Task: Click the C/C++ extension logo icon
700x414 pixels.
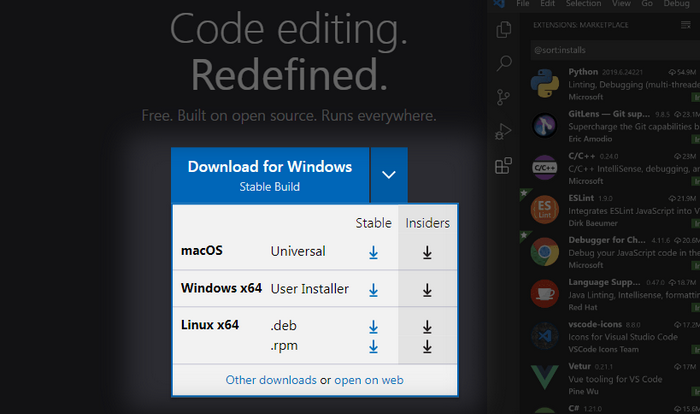Action: [x=545, y=167]
